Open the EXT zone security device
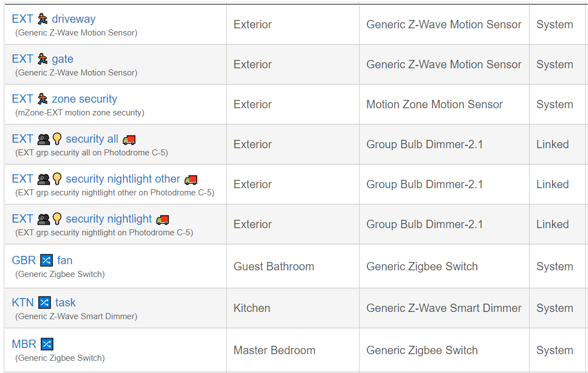Screen dimensions: 588x373 (x=64, y=99)
